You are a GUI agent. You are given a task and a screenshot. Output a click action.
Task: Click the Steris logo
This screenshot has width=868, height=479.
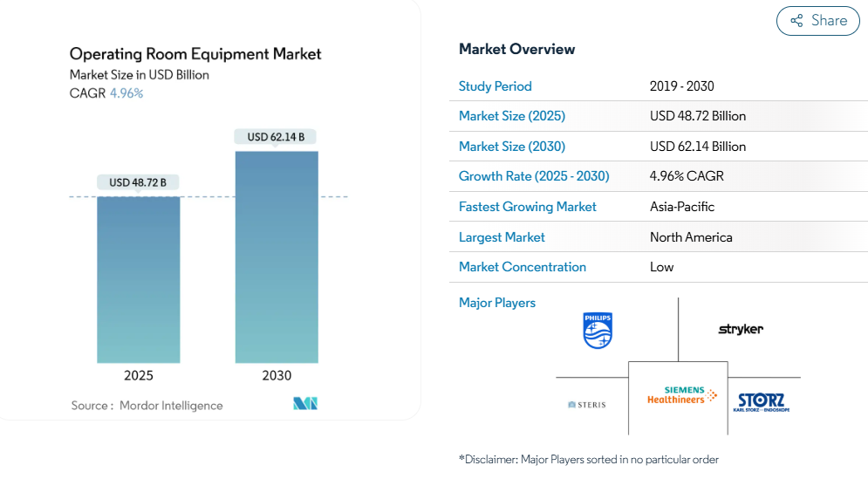[587, 405]
